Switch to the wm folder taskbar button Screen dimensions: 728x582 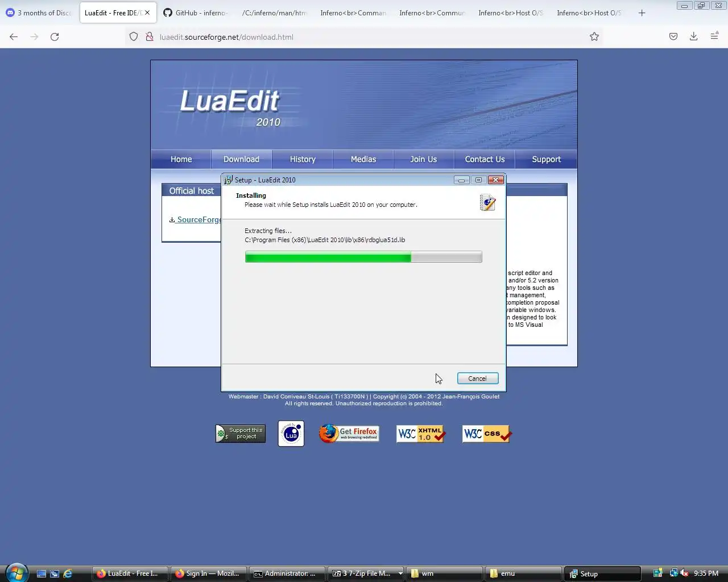pyautogui.click(x=445, y=573)
